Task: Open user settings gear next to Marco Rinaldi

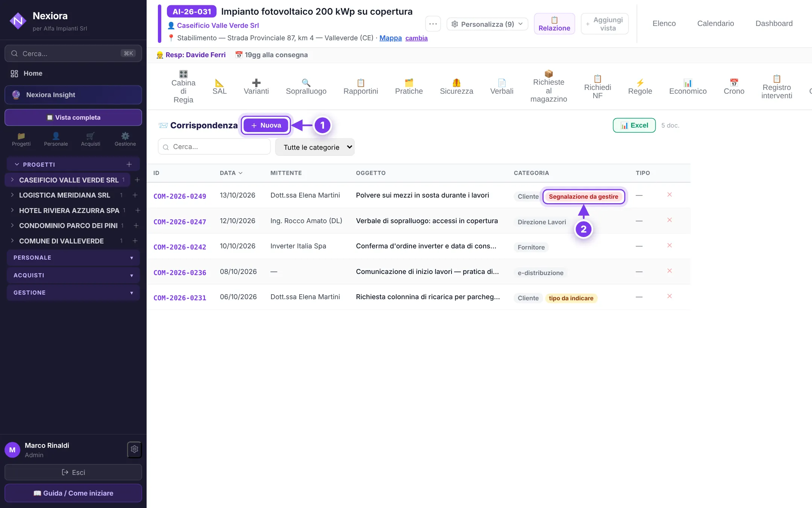Action: click(x=134, y=449)
